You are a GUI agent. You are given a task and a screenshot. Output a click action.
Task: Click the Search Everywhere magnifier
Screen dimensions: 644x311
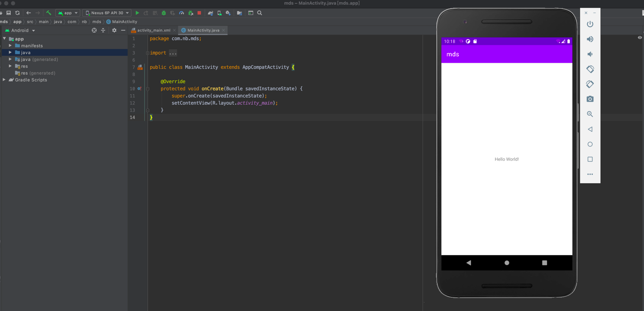(x=259, y=13)
